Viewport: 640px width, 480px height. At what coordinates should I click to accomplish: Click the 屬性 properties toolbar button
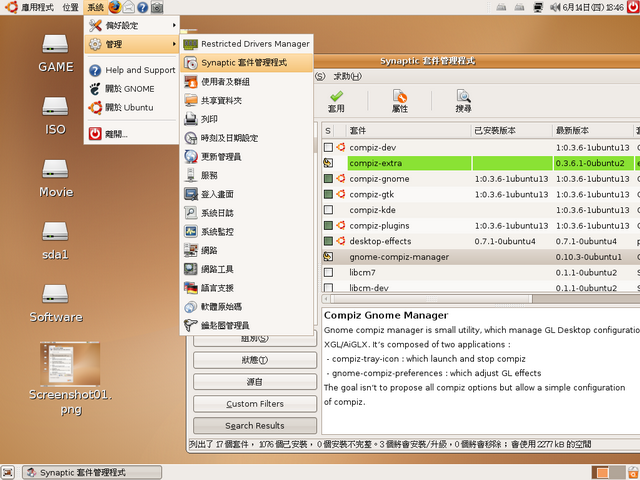400,101
